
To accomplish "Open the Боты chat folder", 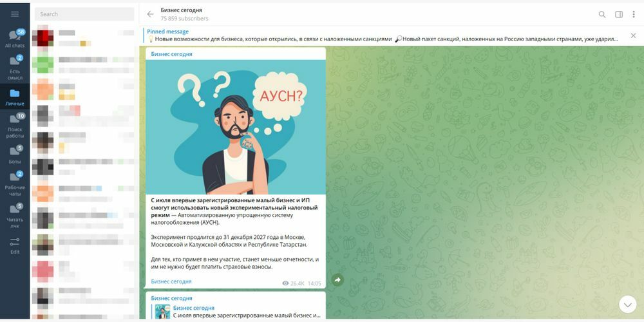I will pyautogui.click(x=15, y=155).
